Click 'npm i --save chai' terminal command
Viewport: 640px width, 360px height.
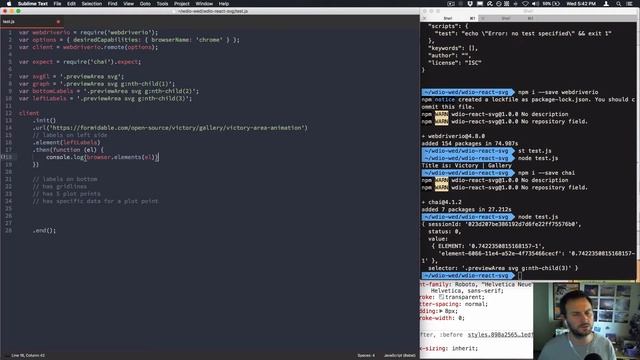tap(546, 173)
